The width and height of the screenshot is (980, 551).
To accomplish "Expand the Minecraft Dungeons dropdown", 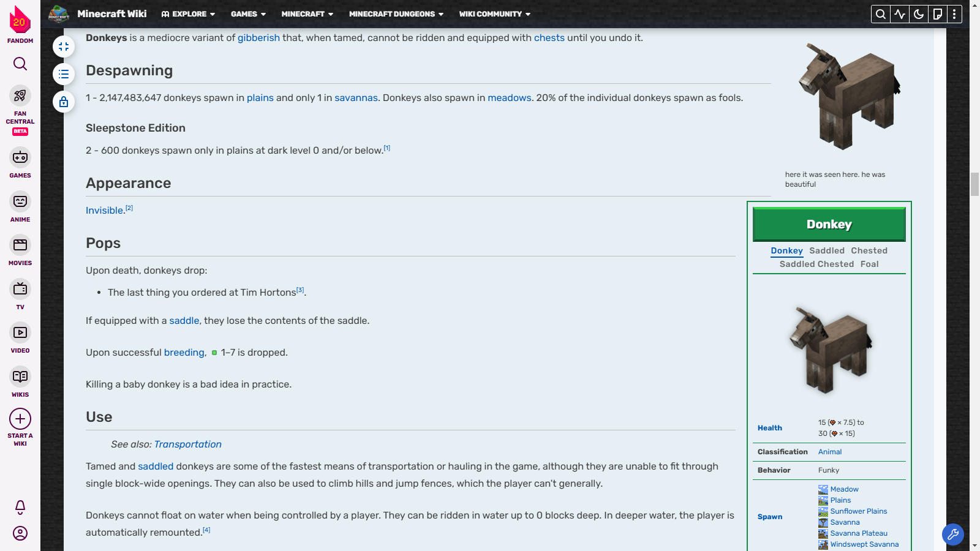I will point(396,14).
